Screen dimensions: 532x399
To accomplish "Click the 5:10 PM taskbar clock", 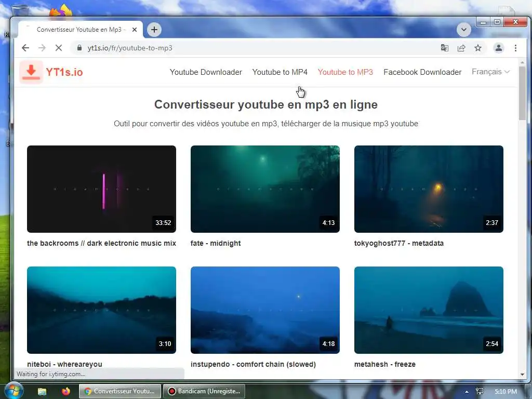I will tap(506, 392).
